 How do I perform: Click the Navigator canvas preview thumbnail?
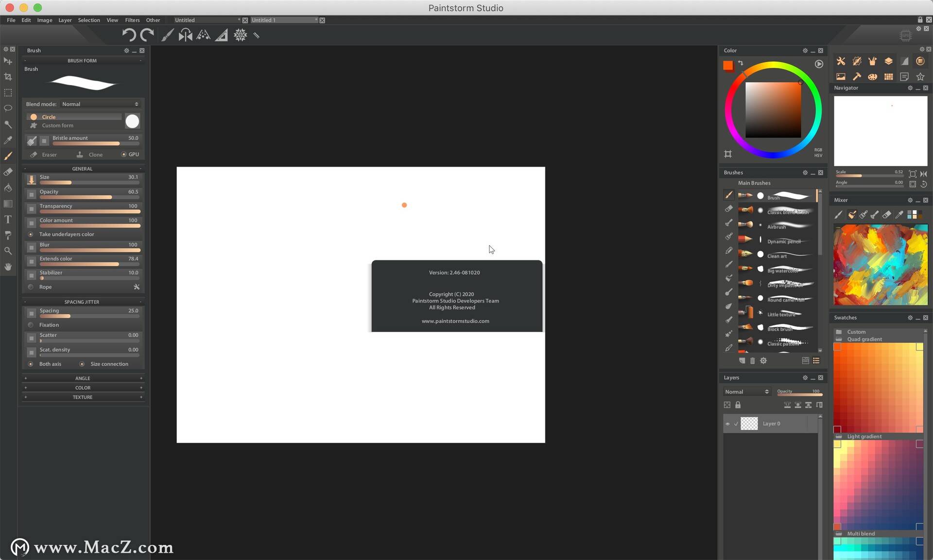point(881,131)
